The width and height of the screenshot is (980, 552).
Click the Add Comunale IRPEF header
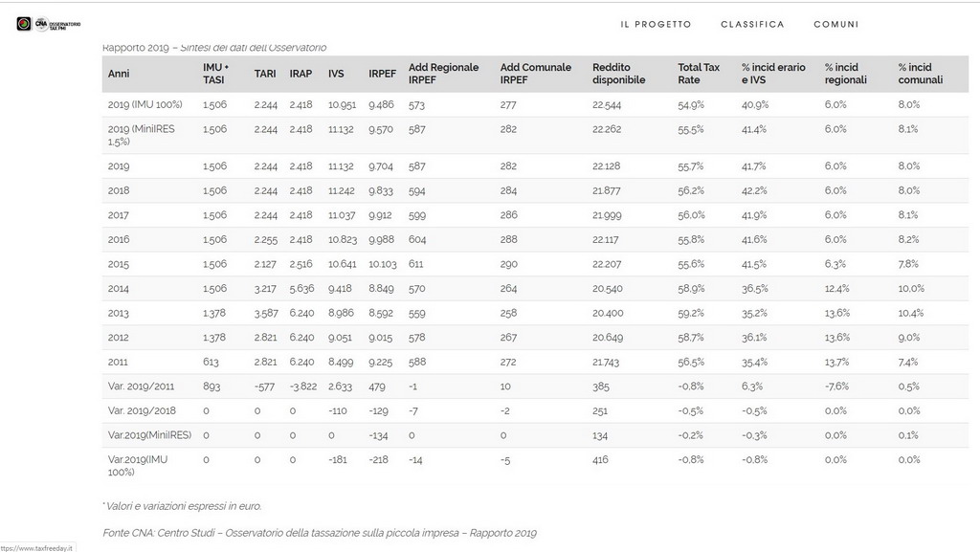click(535, 74)
